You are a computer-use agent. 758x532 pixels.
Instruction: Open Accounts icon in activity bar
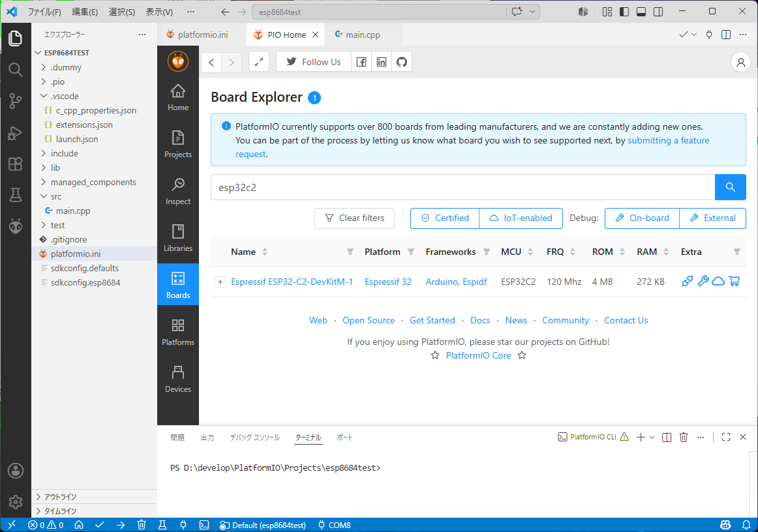click(16, 471)
